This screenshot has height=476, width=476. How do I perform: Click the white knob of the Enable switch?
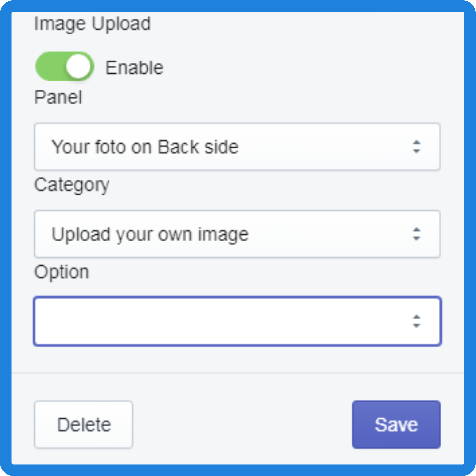(78, 66)
